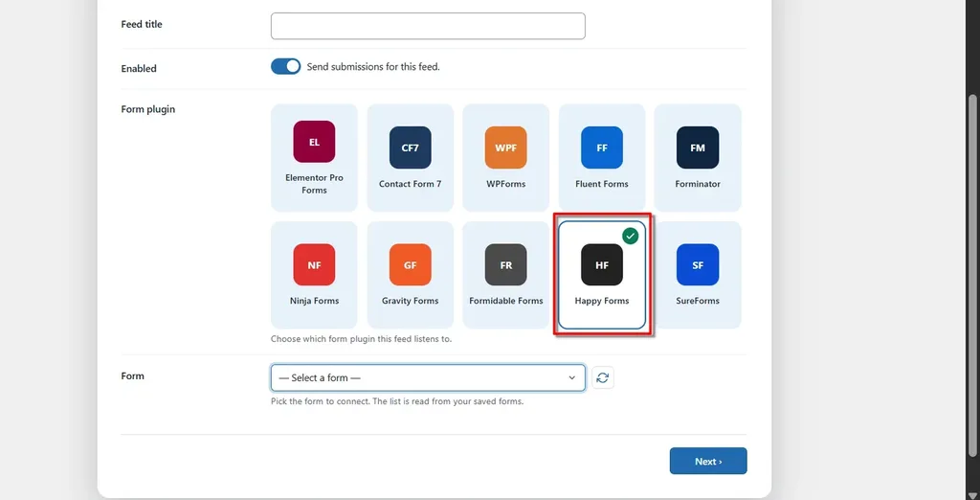
Task: Select the Fluent Forms plugin card
Action: (602, 158)
